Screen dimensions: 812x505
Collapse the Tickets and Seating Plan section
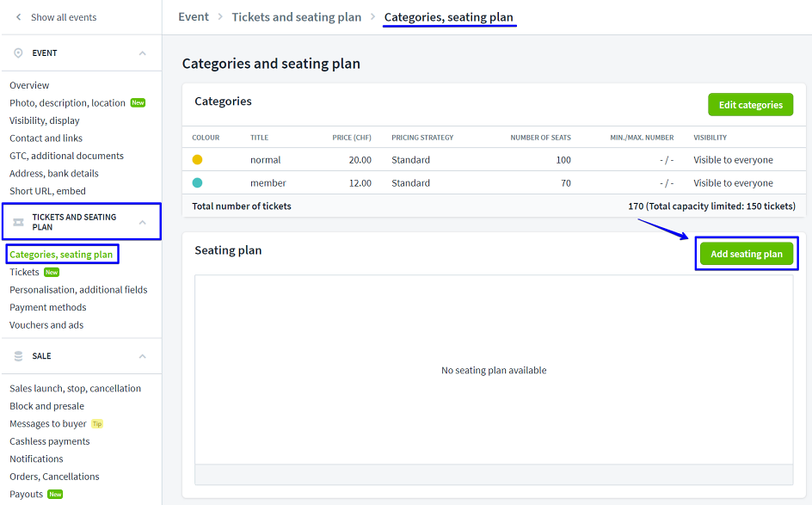pos(143,222)
